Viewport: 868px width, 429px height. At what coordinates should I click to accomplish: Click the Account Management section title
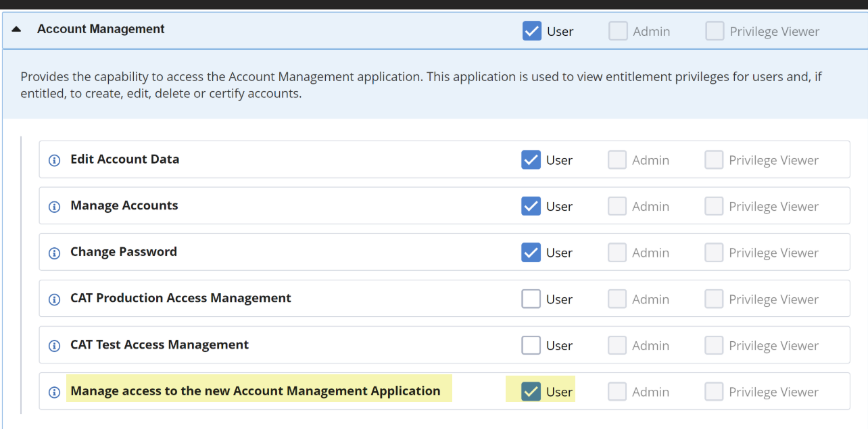tap(101, 29)
